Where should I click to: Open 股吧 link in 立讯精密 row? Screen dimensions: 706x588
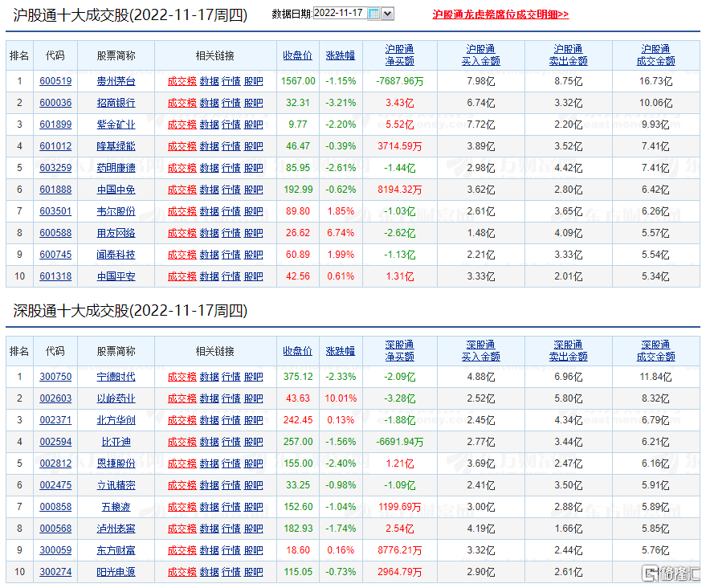coord(254,485)
